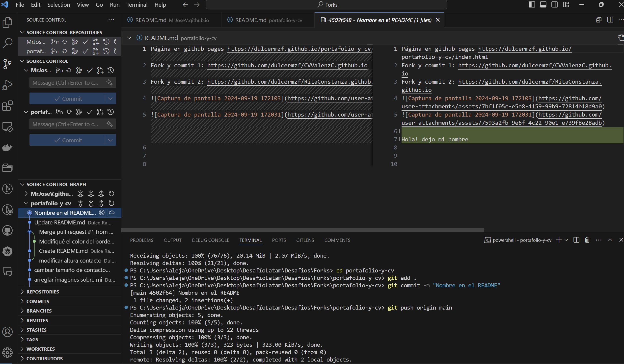Switch to the GitLens panel tab
Screen dimensions: 624x364
pyautogui.click(x=305, y=240)
